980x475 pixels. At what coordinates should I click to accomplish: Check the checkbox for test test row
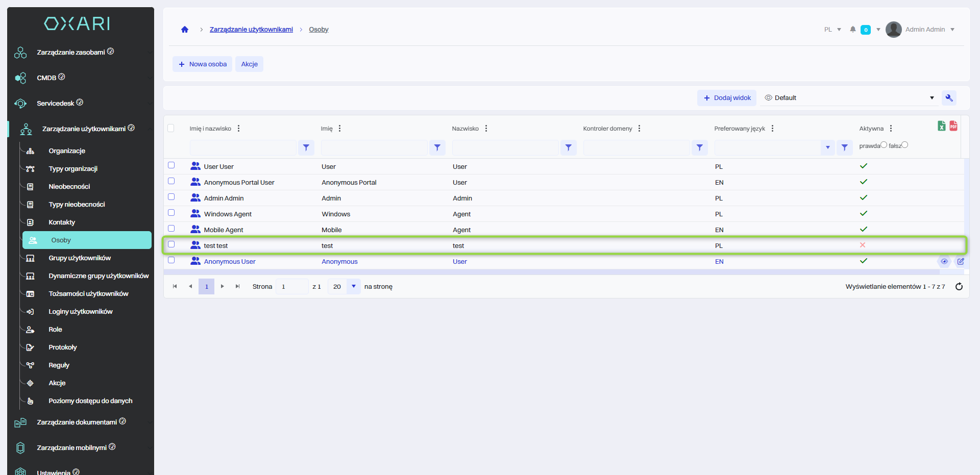(x=171, y=244)
